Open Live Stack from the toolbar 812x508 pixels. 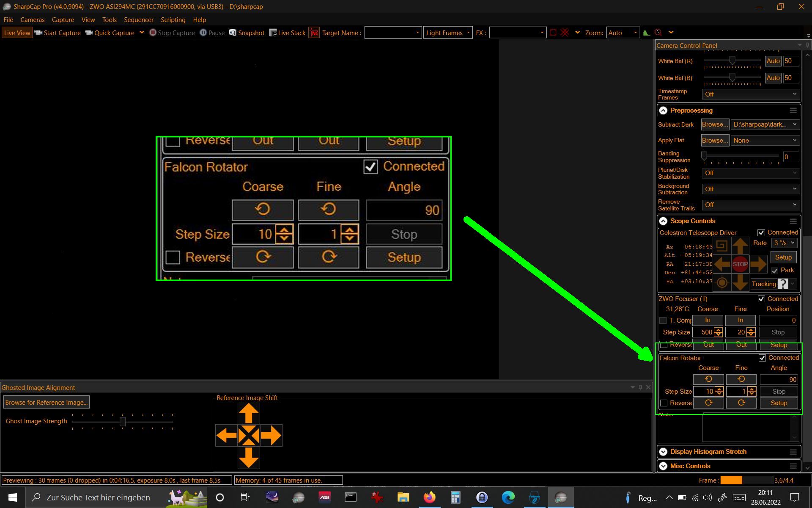pyautogui.click(x=287, y=33)
